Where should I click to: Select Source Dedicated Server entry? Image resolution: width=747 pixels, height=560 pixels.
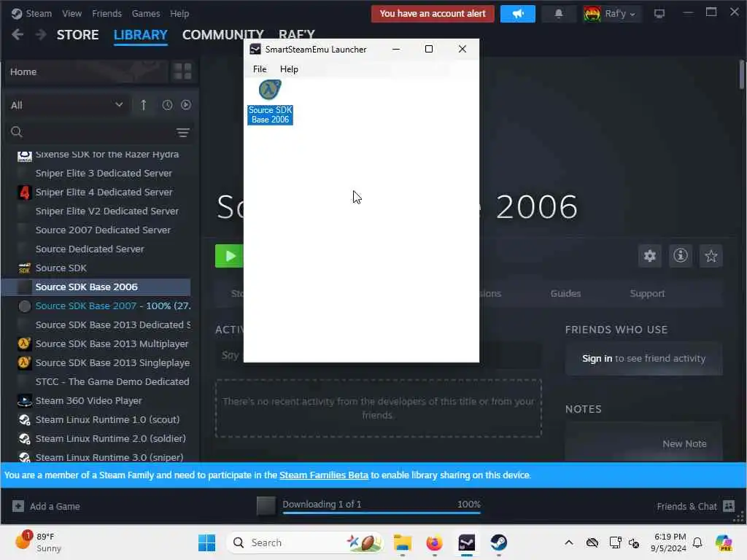tap(104, 249)
